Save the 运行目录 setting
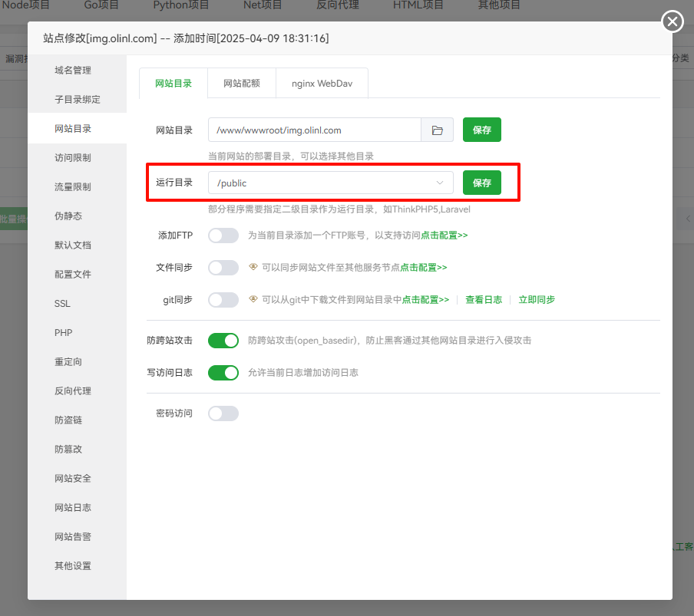This screenshot has height=616, width=694. [481, 183]
